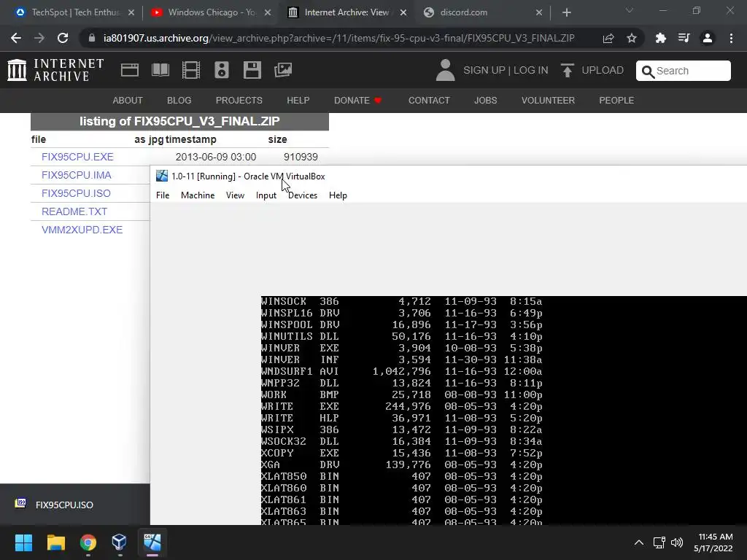Open VirtualBox Devices menu
The height and width of the screenshot is (560, 747).
point(303,195)
